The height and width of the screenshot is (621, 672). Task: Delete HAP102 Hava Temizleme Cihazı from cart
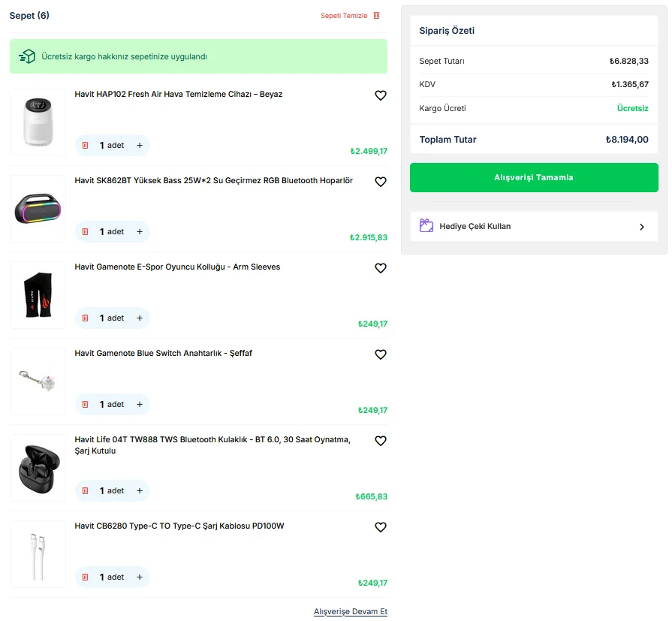[x=86, y=145]
